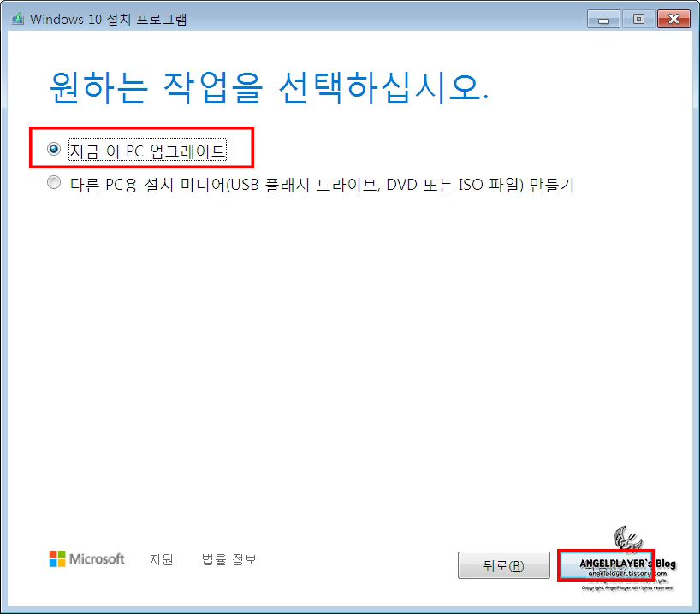Select the '다른 PC용 설치 미디어' radio button
700x614 pixels.
coord(54,182)
